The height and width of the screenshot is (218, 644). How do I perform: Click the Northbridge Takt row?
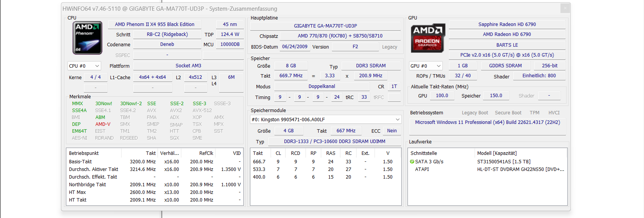[155, 185]
